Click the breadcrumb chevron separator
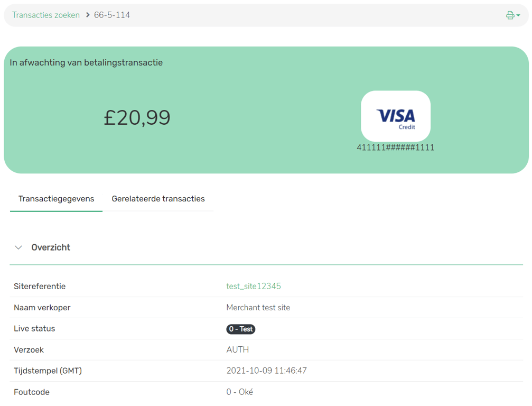The height and width of the screenshot is (406, 532). (88, 15)
